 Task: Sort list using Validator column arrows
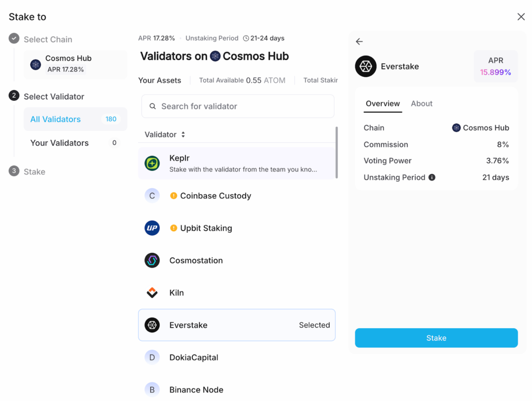(x=183, y=135)
